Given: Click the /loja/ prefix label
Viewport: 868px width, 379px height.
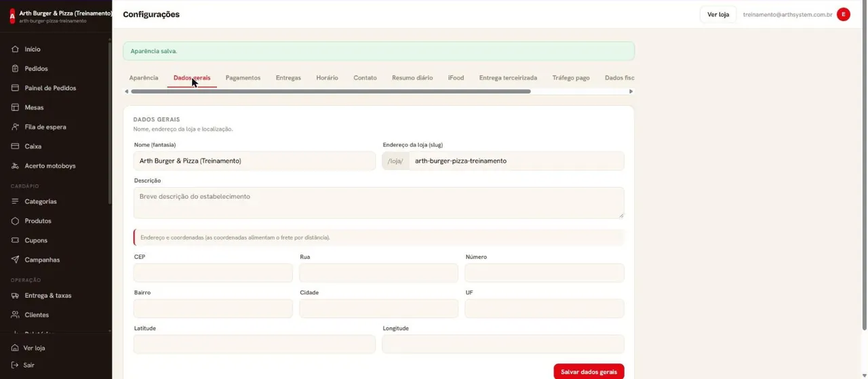Looking at the screenshot, I should [x=395, y=161].
